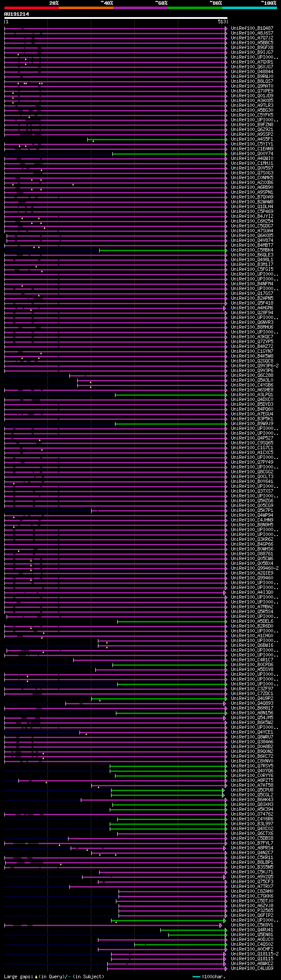281x980 pixels.
Task: Select the UniRef100_O48844 label
Action: click(x=252, y=71)
